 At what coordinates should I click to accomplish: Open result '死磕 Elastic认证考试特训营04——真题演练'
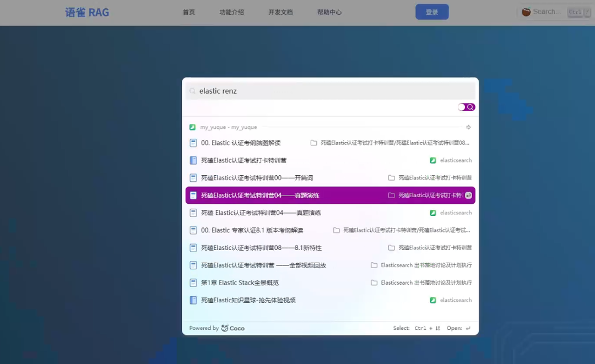pos(330,213)
